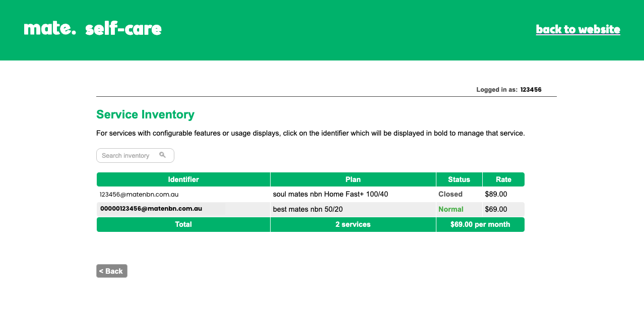Click the mate. logo

[49, 29]
